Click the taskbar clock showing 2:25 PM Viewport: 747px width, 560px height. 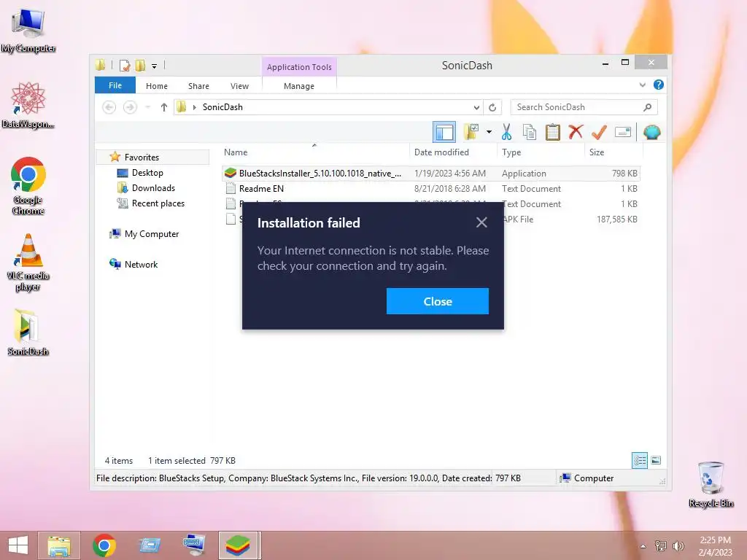pos(715,546)
